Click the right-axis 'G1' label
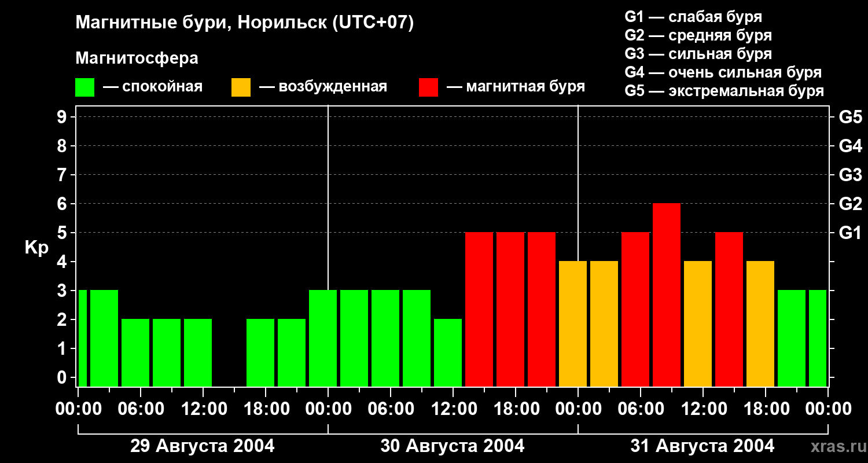868x463 pixels. pyautogui.click(x=851, y=233)
